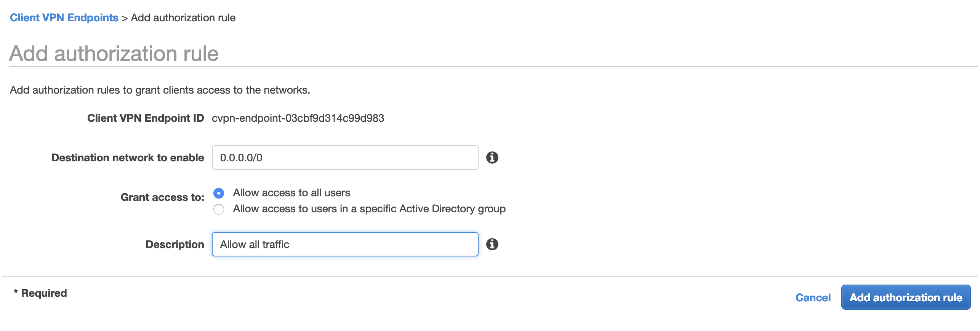Click the 'Client VPN Endpoint ID' label
Viewport: 980px width, 331px height.
click(x=146, y=118)
